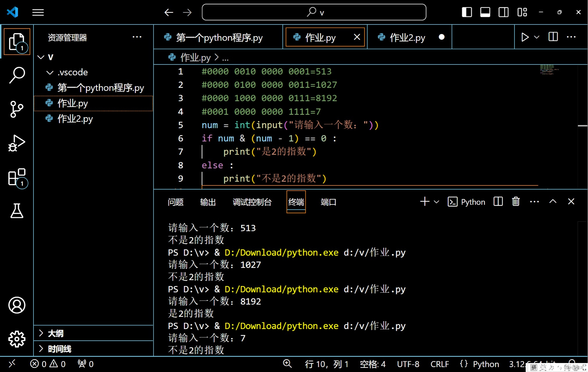Open 作业2.py in the explorer tree
This screenshot has width=588, height=372.
(93, 119)
